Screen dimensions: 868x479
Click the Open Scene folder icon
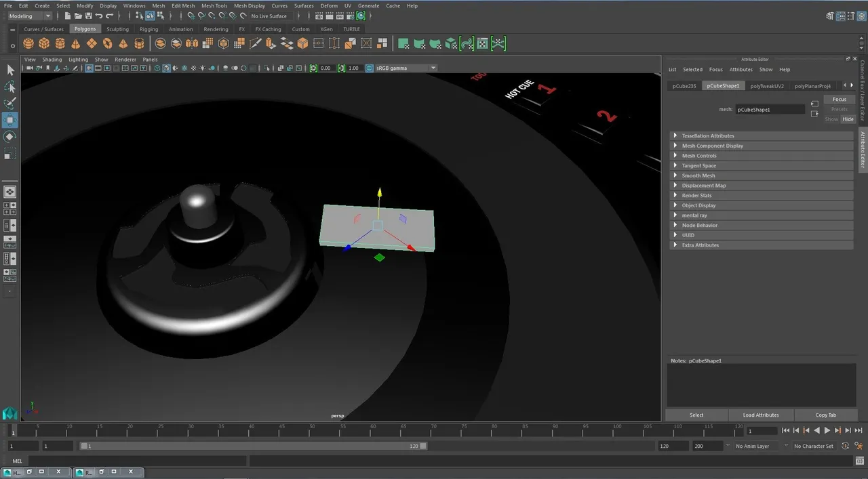79,16
